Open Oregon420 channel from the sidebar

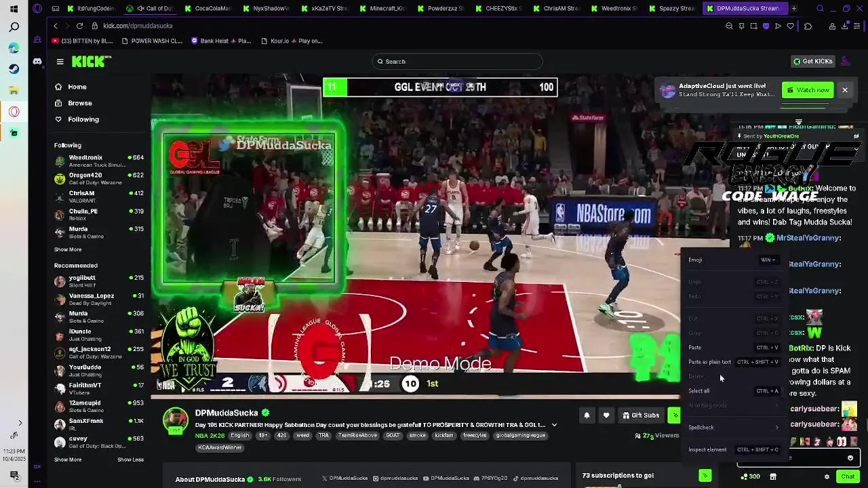click(x=99, y=179)
